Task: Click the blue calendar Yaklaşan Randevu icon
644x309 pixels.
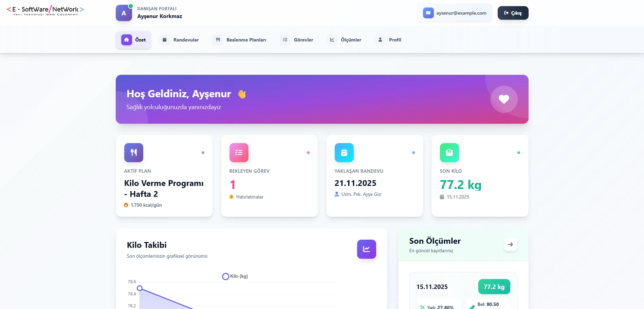Action: [x=344, y=153]
